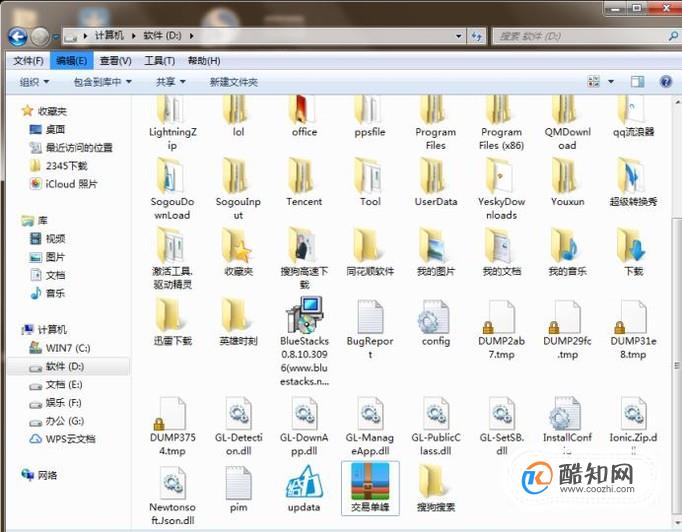
Task: Select the 交易单峰 archive file
Action: click(x=370, y=488)
